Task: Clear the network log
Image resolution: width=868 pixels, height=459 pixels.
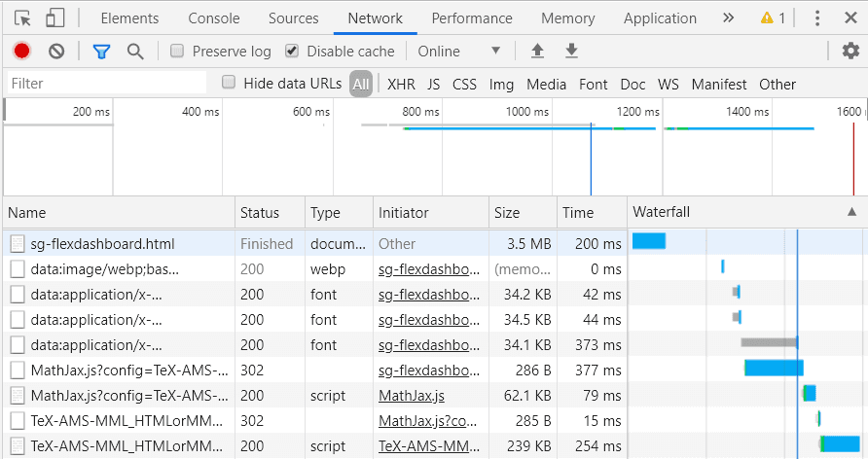Action: click(56, 52)
